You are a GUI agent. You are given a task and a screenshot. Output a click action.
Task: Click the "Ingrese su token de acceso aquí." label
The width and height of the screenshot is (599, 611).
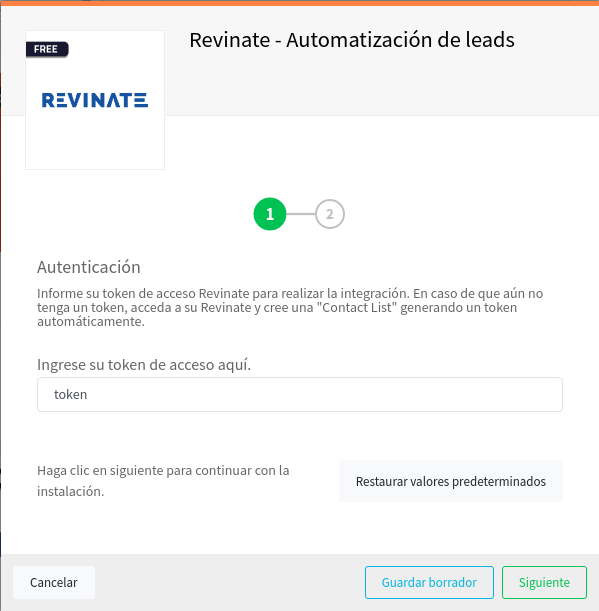click(144, 365)
